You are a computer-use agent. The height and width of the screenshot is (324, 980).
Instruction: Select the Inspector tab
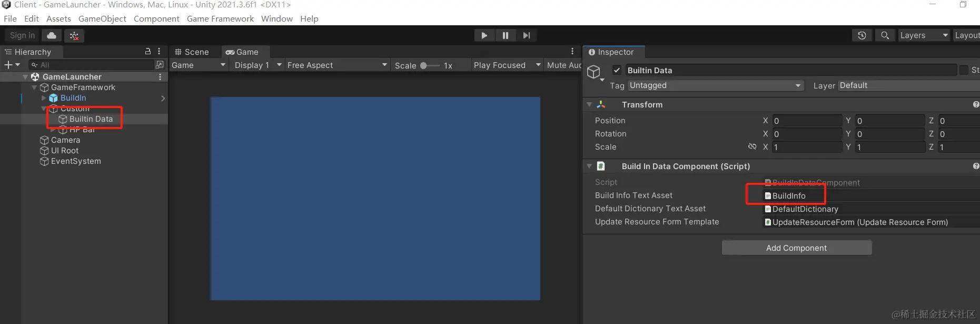[x=614, y=52]
